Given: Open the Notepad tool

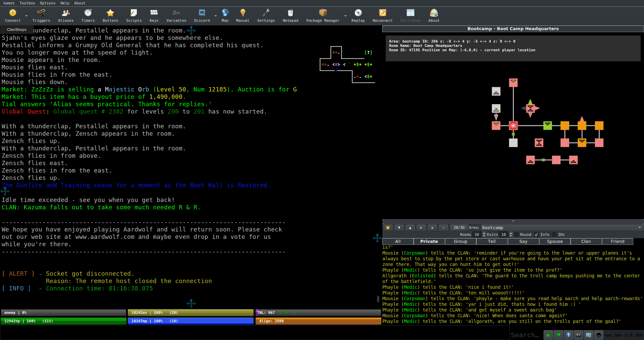Looking at the screenshot, I should tap(290, 16).
